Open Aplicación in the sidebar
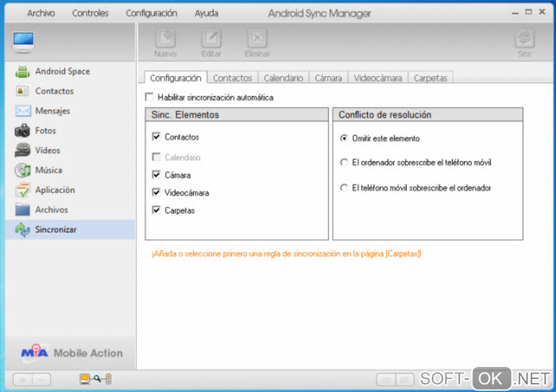556x392 pixels. (70, 190)
